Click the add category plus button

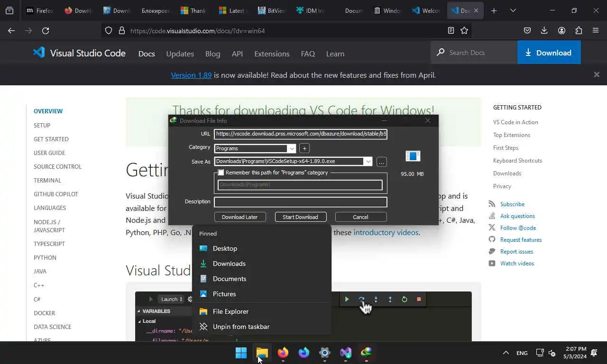tap(304, 148)
